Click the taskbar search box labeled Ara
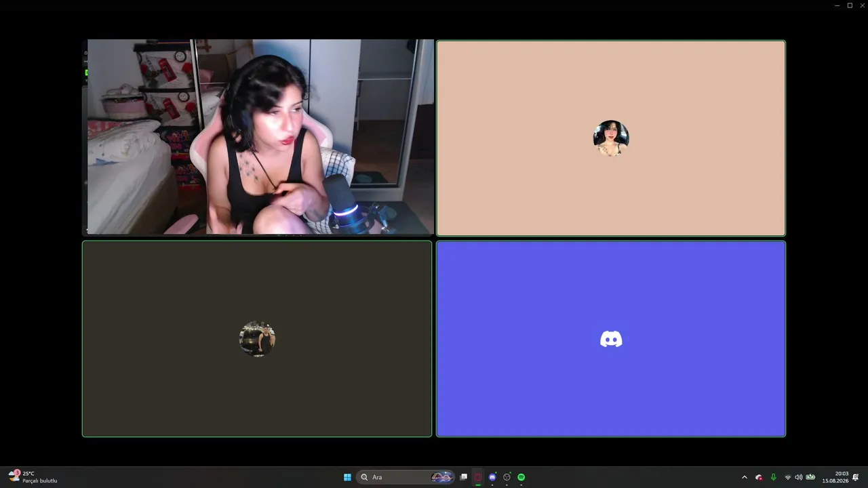 (x=406, y=477)
